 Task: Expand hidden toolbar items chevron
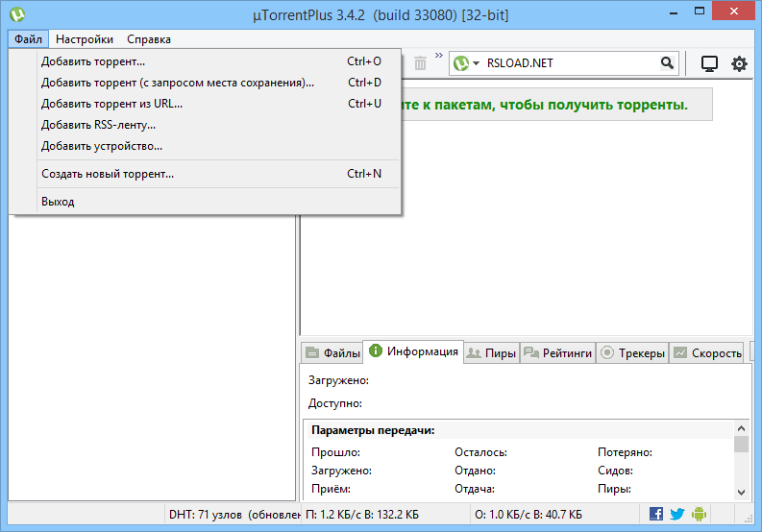point(439,56)
